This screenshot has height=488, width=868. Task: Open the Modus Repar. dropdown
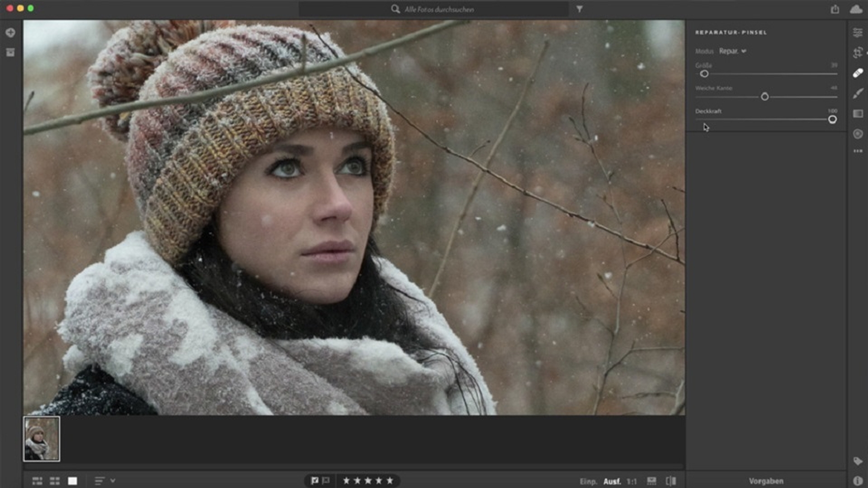click(732, 51)
